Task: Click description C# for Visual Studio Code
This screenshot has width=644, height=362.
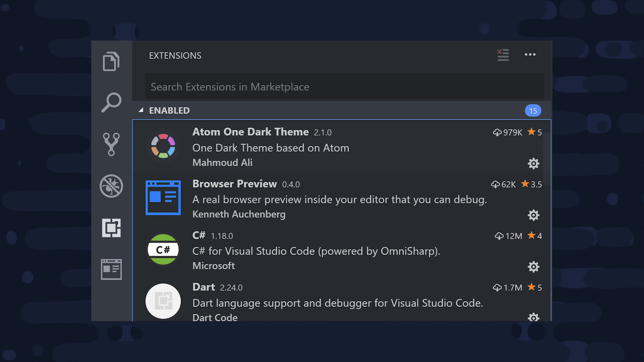Action: point(316,251)
